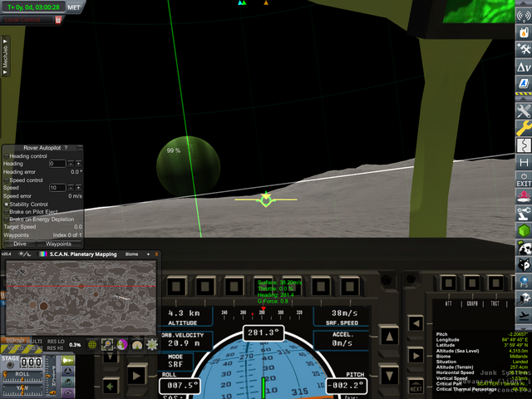Open the SCANsat green globe map icon
The image size is (532, 399).
(92, 345)
